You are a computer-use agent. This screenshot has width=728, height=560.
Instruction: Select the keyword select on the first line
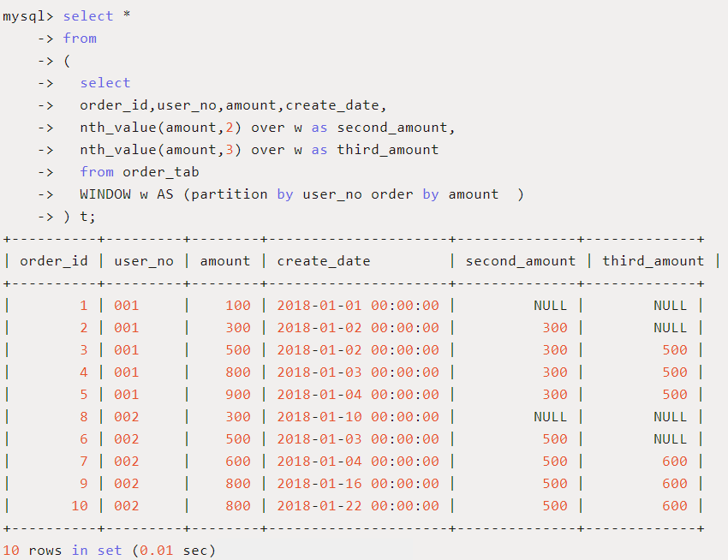point(88,15)
